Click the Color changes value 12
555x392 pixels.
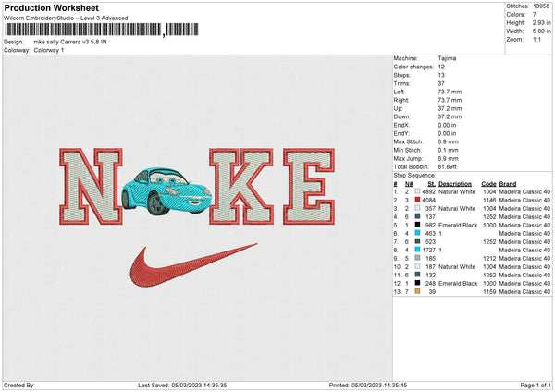click(441, 67)
